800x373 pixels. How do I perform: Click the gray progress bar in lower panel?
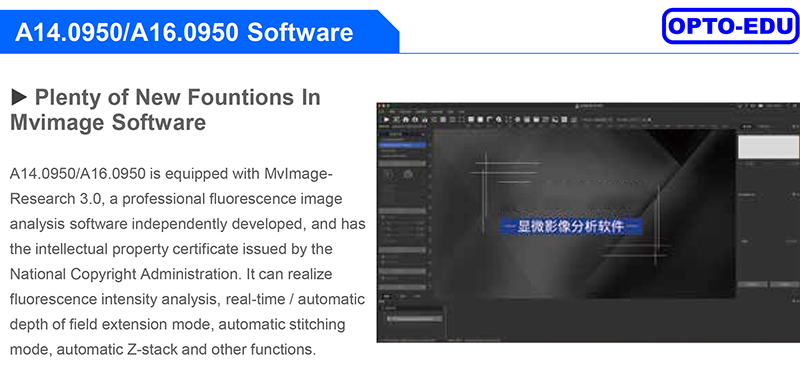pos(415,318)
